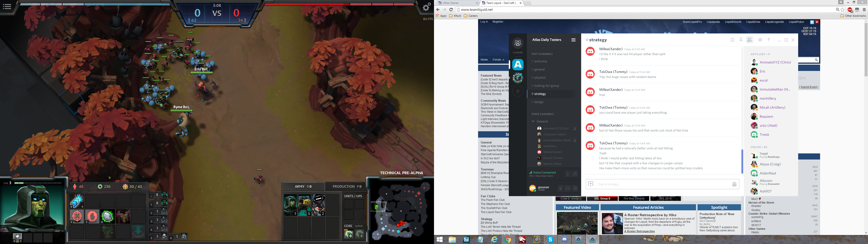Toggle Discord headphones deafen
Image resolution: width=868 pixels, height=244 pixels.
coord(568,188)
